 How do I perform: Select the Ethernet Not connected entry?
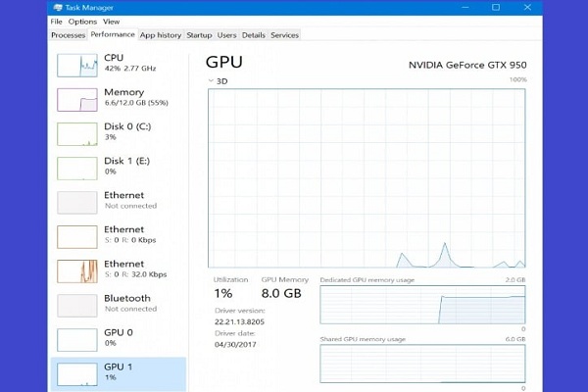pyautogui.click(x=119, y=203)
